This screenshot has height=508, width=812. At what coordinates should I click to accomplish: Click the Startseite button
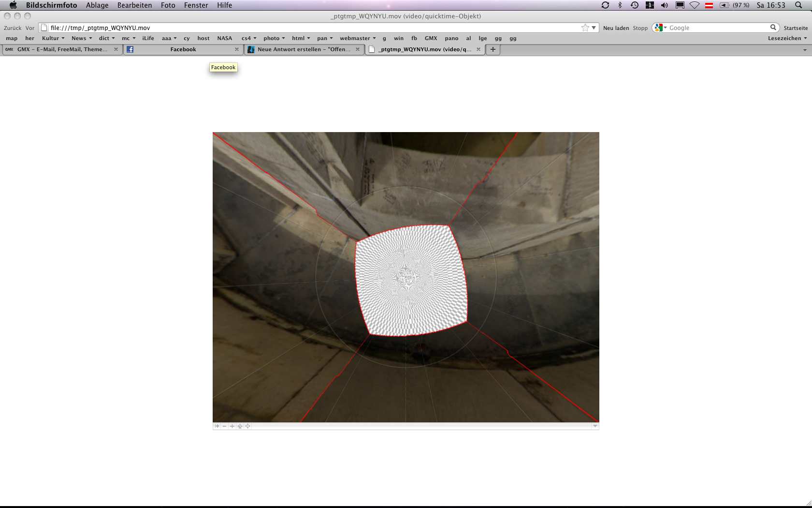click(x=796, y=28)
